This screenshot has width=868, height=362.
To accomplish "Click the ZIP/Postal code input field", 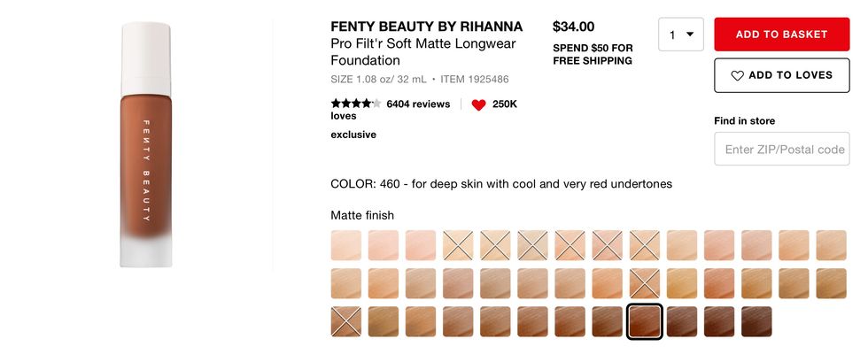I will tap(782, 149).
